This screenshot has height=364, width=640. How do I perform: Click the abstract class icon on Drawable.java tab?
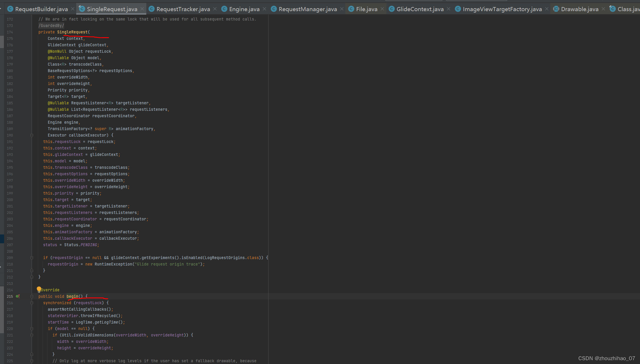(556, 9)
